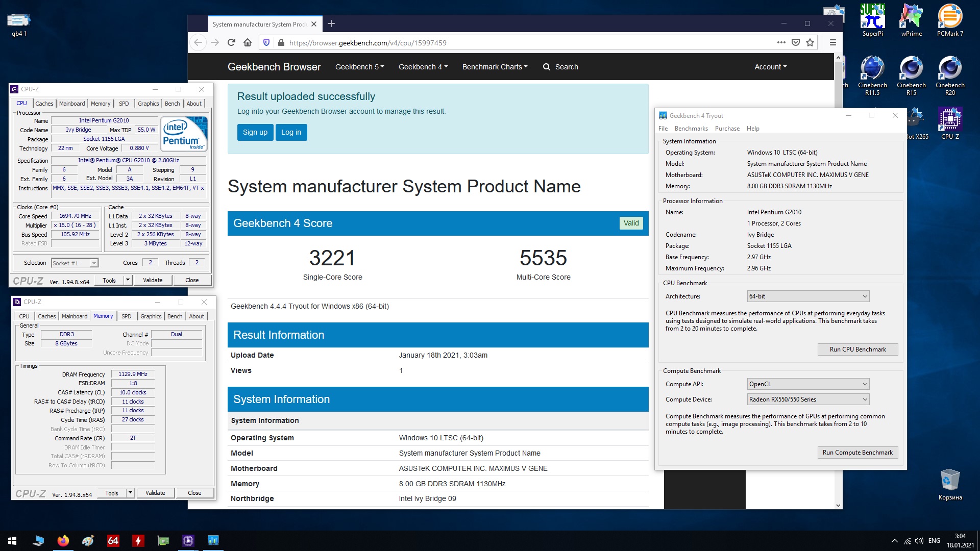Viewport: 980px width, 551px height.
Task: Open the Firefox hamburger menu
Action: coord(832,43)
